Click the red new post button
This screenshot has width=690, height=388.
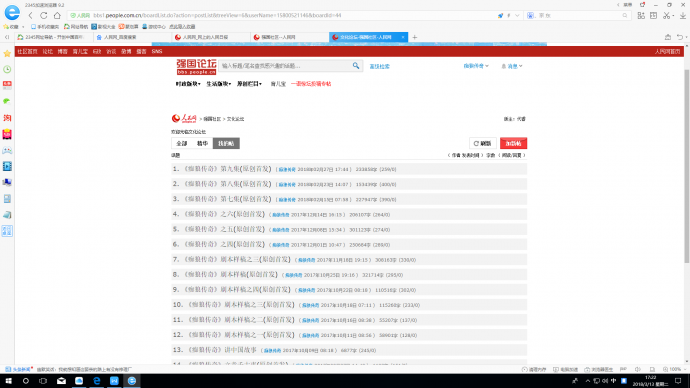click(x=513, y=143)
